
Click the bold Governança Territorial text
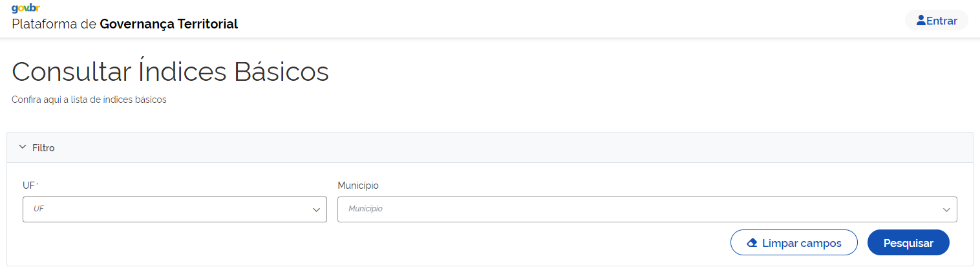point(169,24)
